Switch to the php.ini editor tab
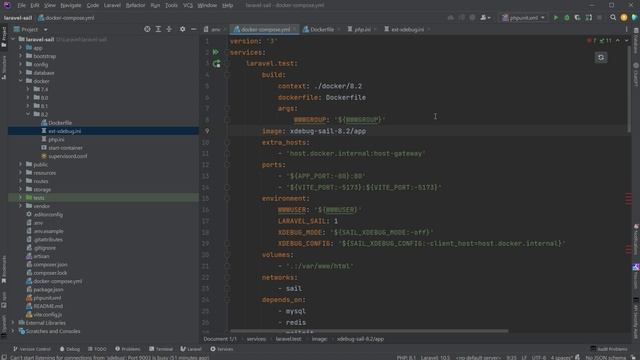Screen dimensions: 640x360 pos(362,29)
